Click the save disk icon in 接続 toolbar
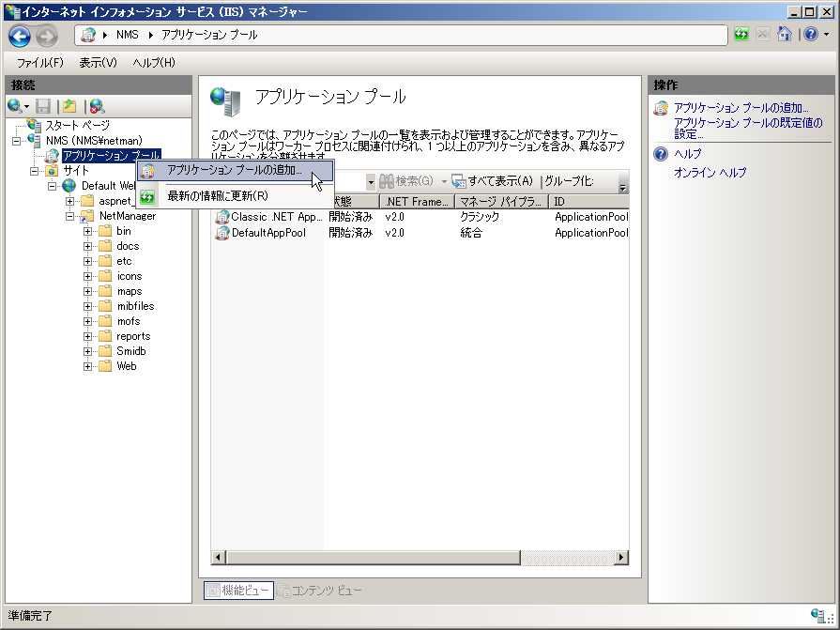Screen dimensions: 840x630 pos(43,106)
